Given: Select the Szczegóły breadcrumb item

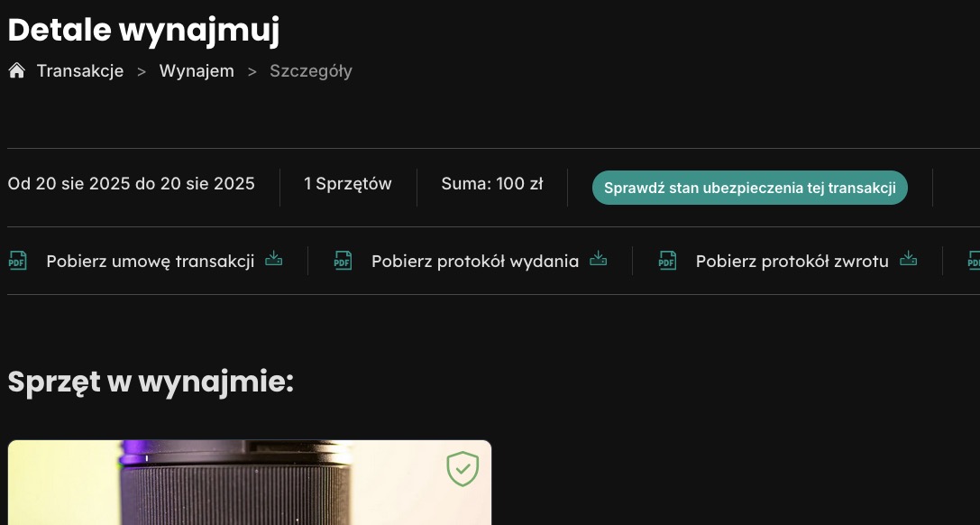Looking at the screenshot, I should (311, 71).
